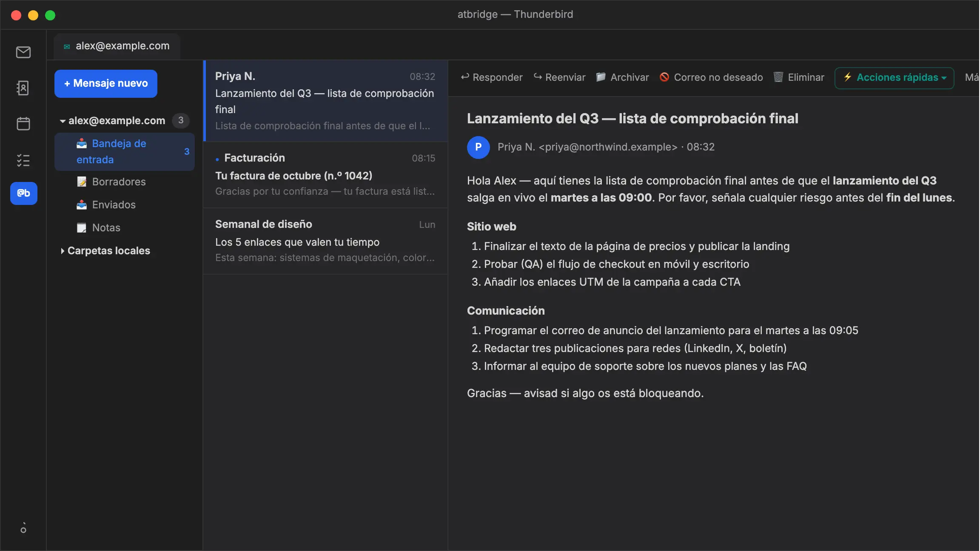980x551 pixels.
Task: Open the Enviados folder
Action: 124,205
